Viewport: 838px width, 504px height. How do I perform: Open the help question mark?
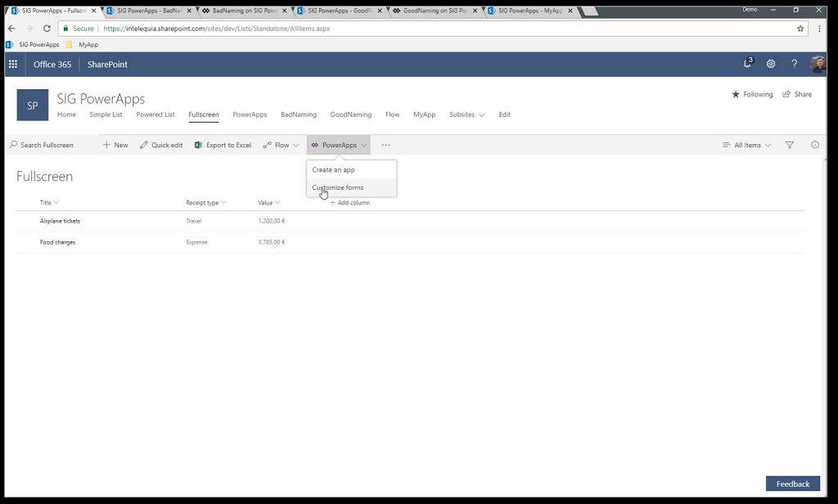pos(794,64)
